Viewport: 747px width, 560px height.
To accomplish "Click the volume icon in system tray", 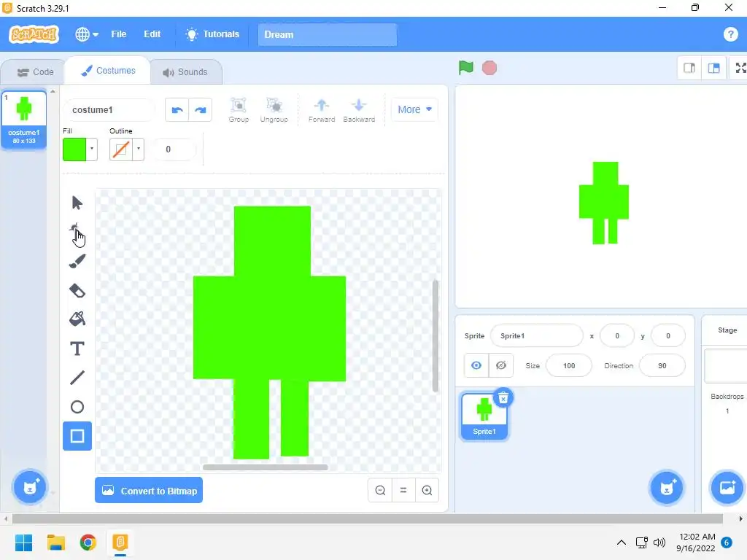I will pyautogui.click(x=659, y=542).
